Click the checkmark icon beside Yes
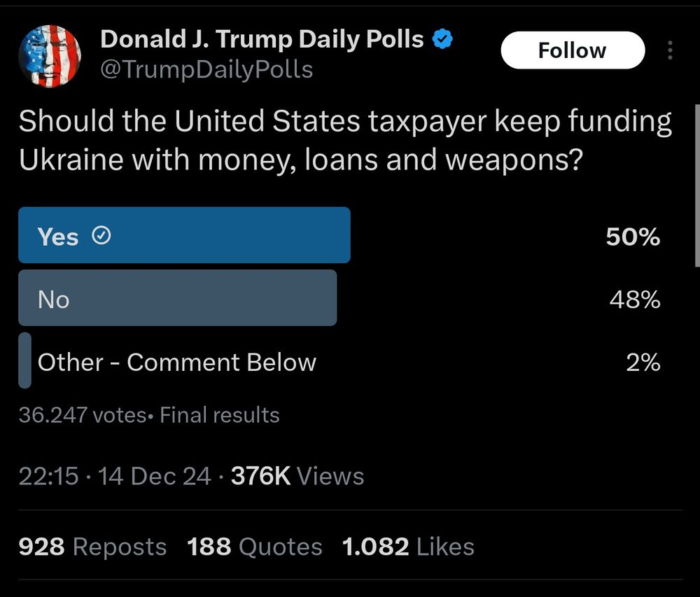Screen dimensions: 700x597 click(x=101, y=237)
